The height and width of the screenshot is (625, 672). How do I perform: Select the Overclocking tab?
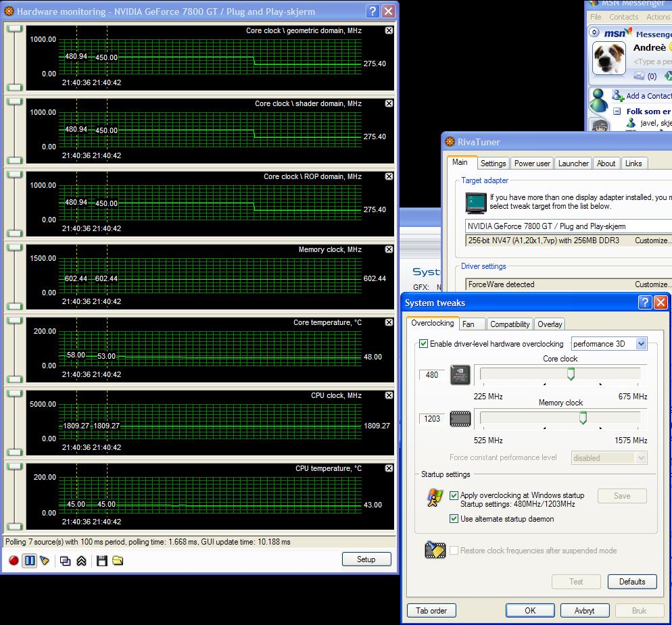point(433,323)
